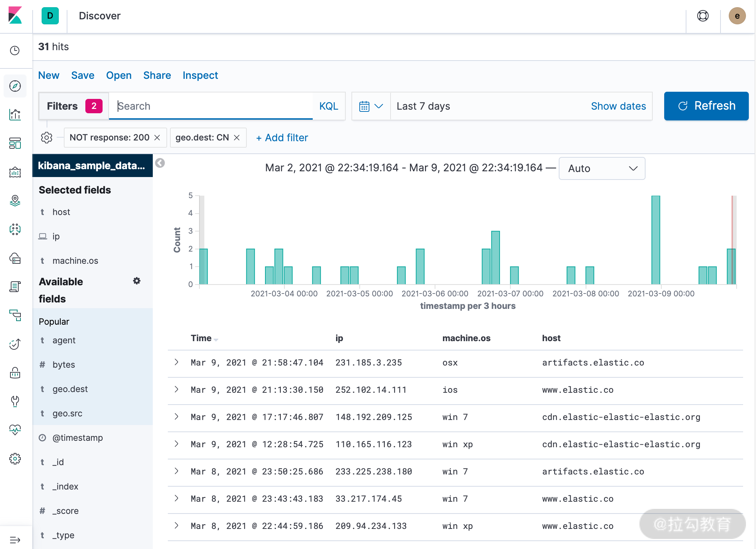Expand the 21:13:30.150 document row
756x549 pixels.
pos(176,390)
